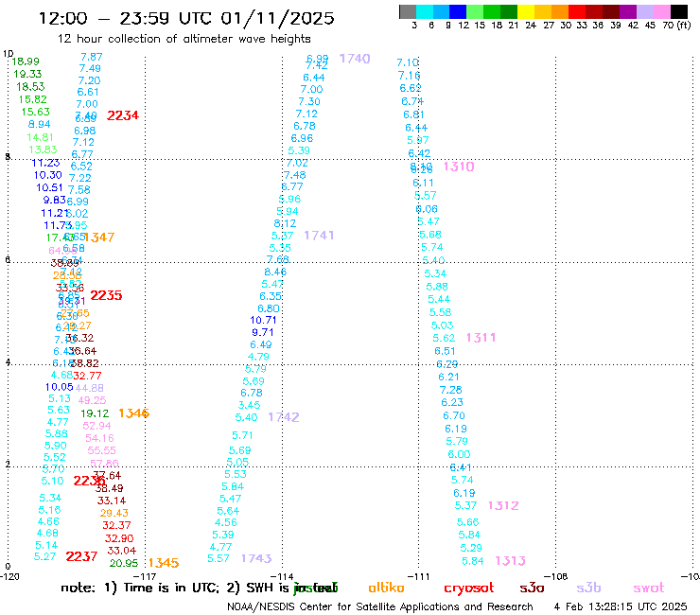Pick the black swatch at the legend's end
The height and width of the screenshot is (615, 700).
coord(679,11)
